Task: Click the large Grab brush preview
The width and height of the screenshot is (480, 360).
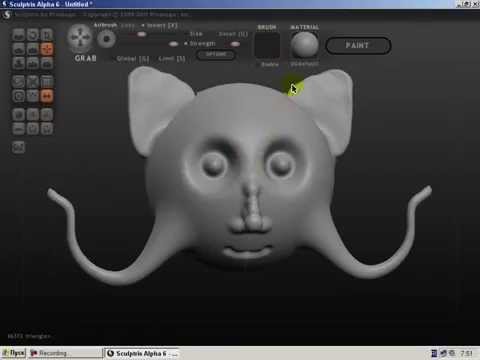Action: click(80, 38)
